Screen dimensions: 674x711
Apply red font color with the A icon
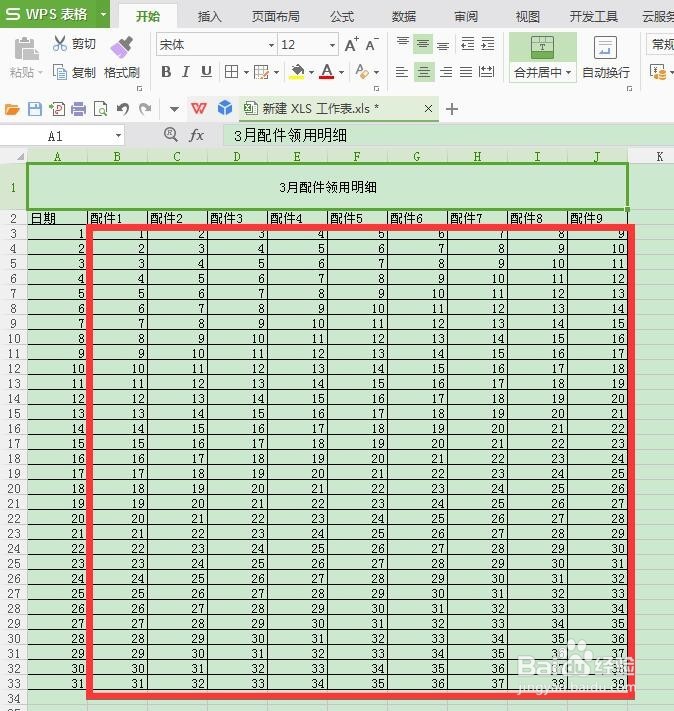[327, 72]
